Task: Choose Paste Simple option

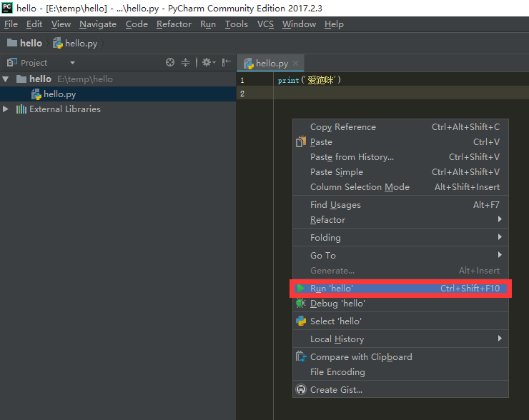Action: coord(401,172)
